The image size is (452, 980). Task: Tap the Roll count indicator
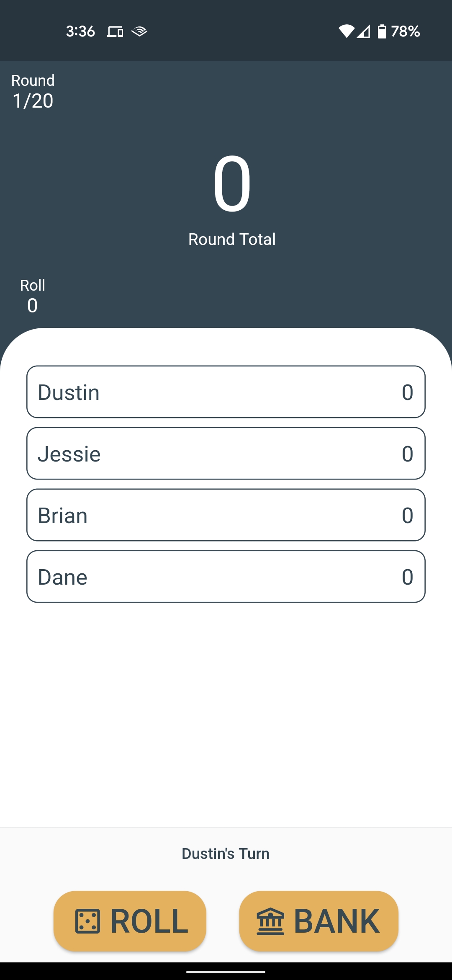coord(33,296)
